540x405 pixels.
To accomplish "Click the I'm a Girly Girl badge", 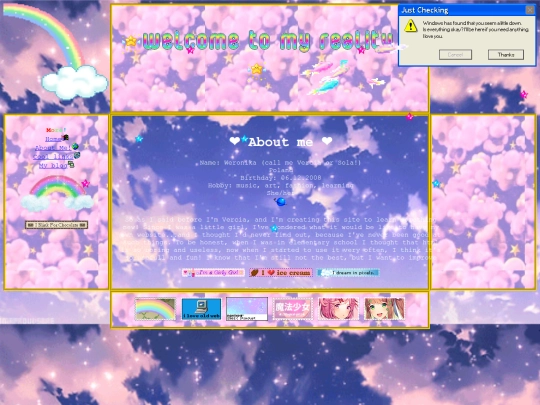I will [x=213, y=272].
